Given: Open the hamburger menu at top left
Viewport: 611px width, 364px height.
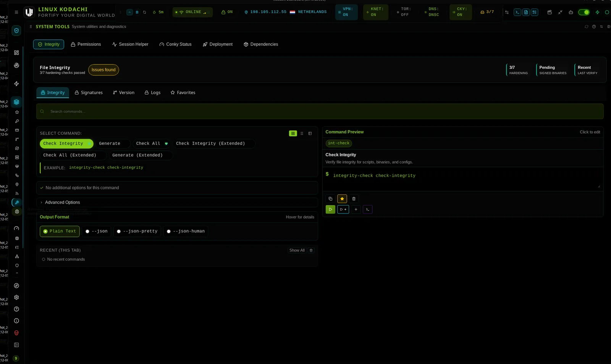Looking at the screenshot, I should click(16, 12).
